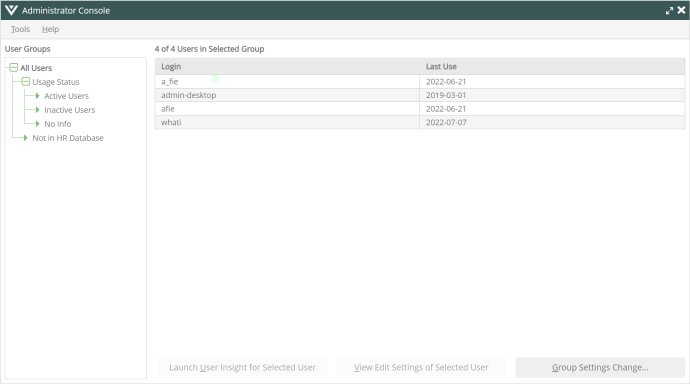Viewport: 690px width, 384px height.
Task: Open the Tools menu
Action: (20, 29)
